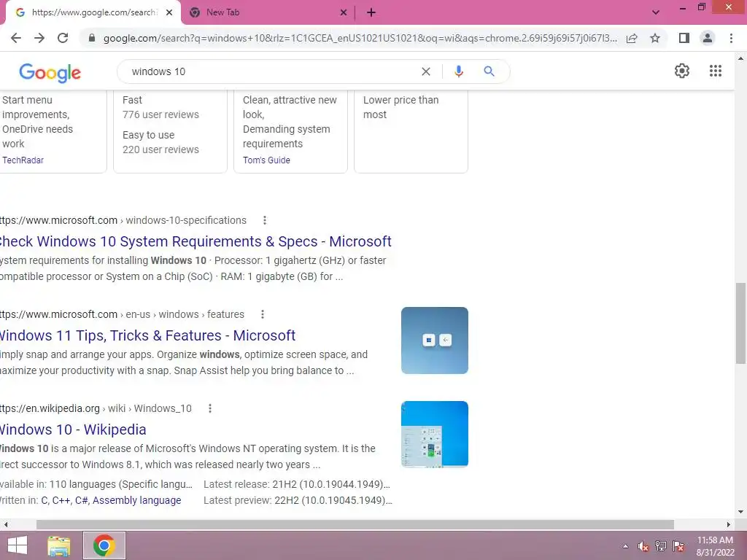The image size is (747, 560).
Task: Open network status tray icon
Action: [660, 546]
